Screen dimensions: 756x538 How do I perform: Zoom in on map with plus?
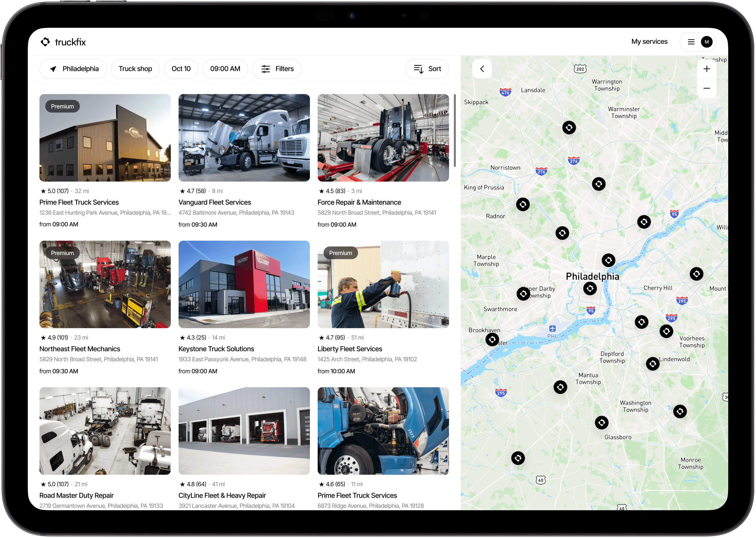point(707,69)
